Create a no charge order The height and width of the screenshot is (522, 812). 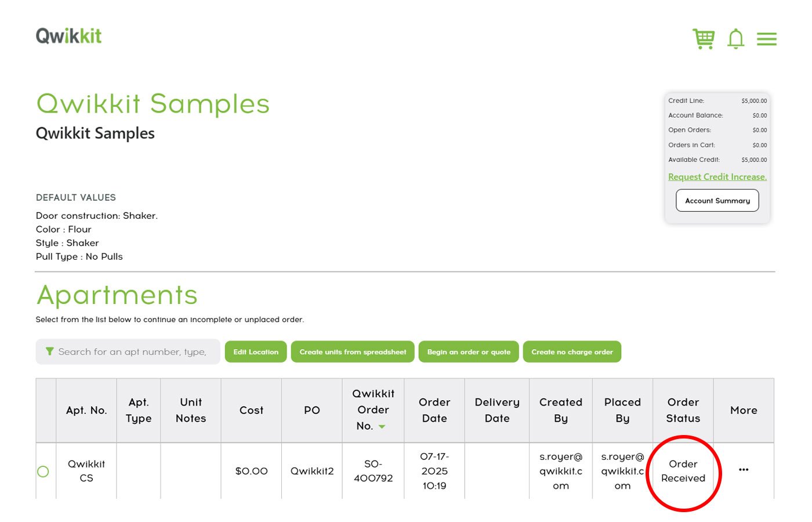pyautogui.click(x=572, y=352)
